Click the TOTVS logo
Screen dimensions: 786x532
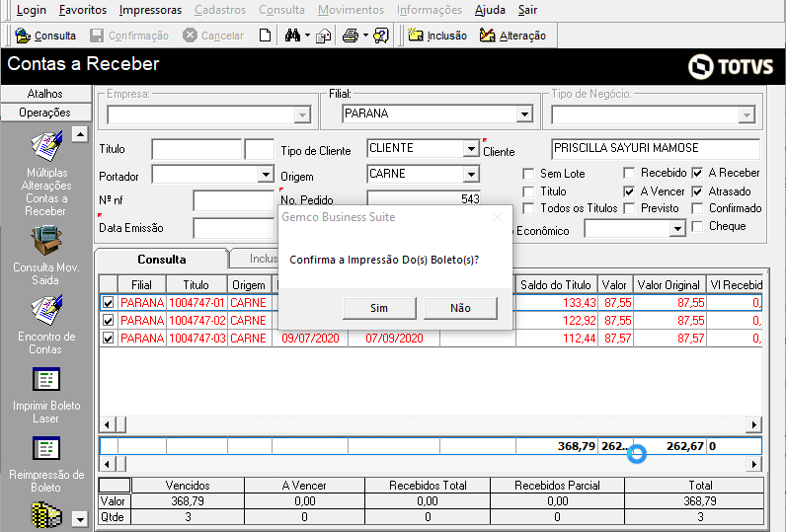tap(731, 67)
